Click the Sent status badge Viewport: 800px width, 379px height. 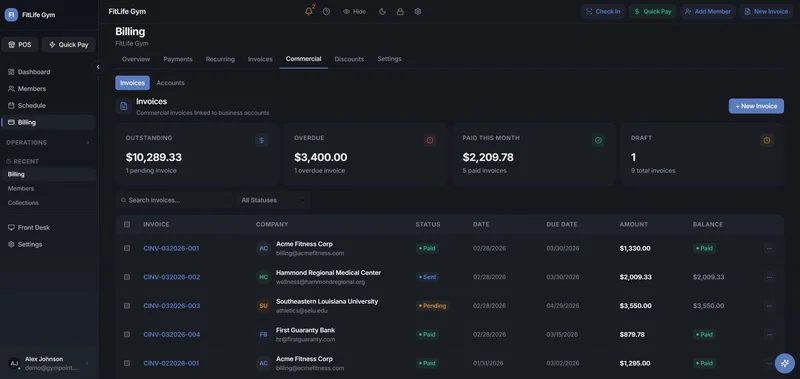428,277
